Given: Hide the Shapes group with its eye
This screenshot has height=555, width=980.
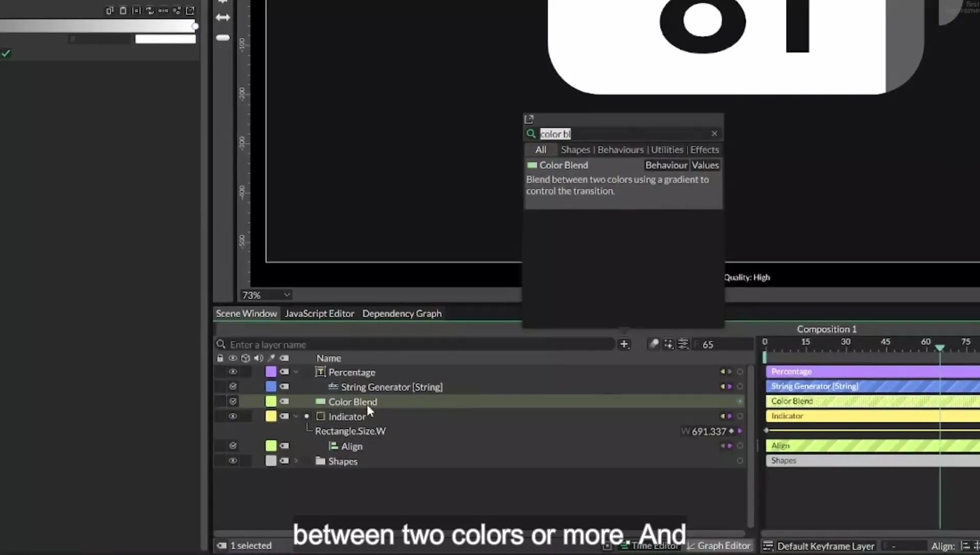Looking at the screenshot, I should click(233, 461).
